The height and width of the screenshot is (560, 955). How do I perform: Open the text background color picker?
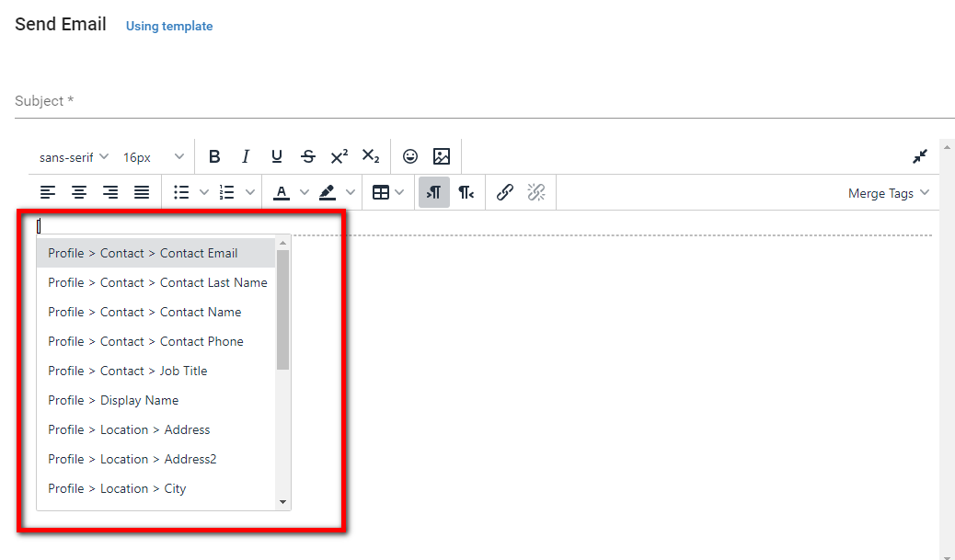(350, 193)
